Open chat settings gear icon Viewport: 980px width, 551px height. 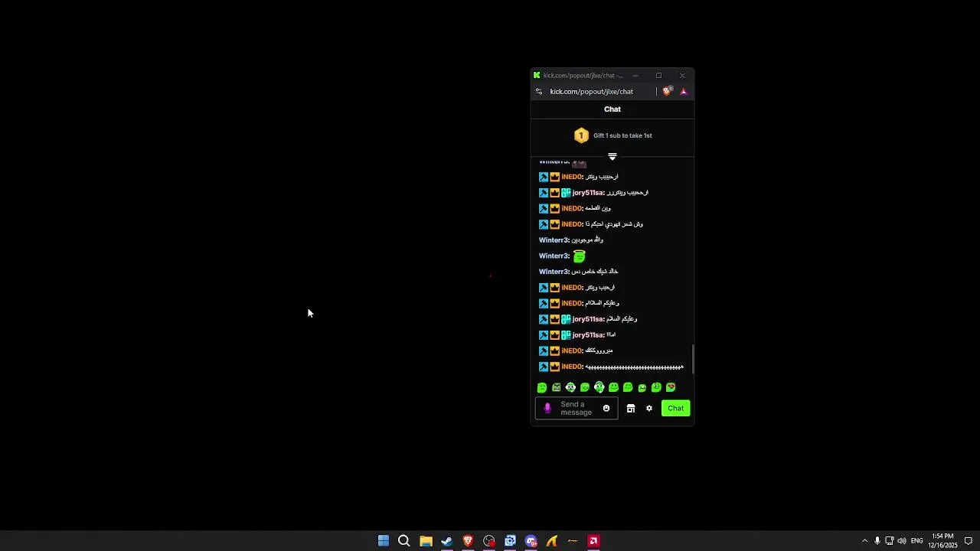click(x=649, y=409)
